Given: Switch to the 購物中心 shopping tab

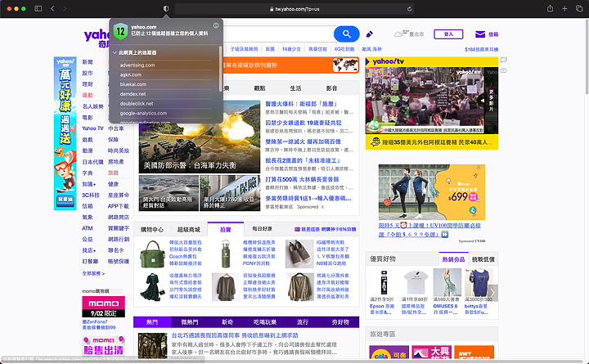Looking at the screenshot, I should [x=152, y=229].
